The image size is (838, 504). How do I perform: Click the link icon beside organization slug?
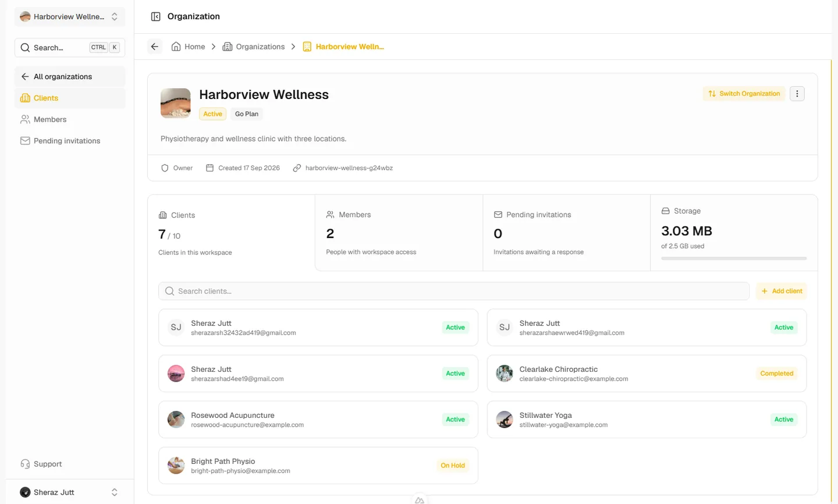pos(297,168)
